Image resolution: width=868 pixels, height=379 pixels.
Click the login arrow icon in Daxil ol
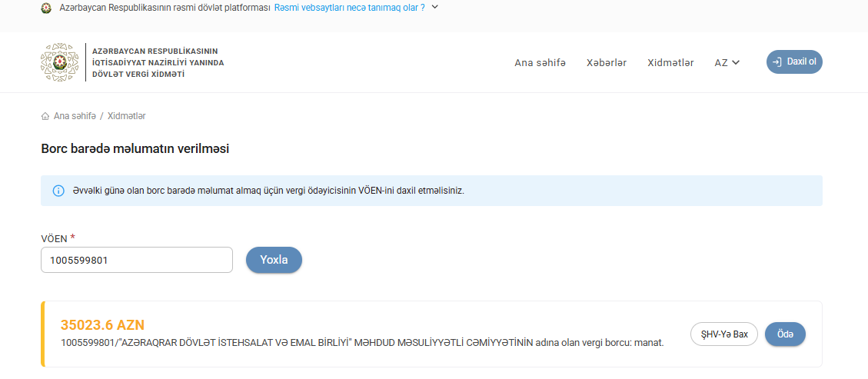[777, 62]
